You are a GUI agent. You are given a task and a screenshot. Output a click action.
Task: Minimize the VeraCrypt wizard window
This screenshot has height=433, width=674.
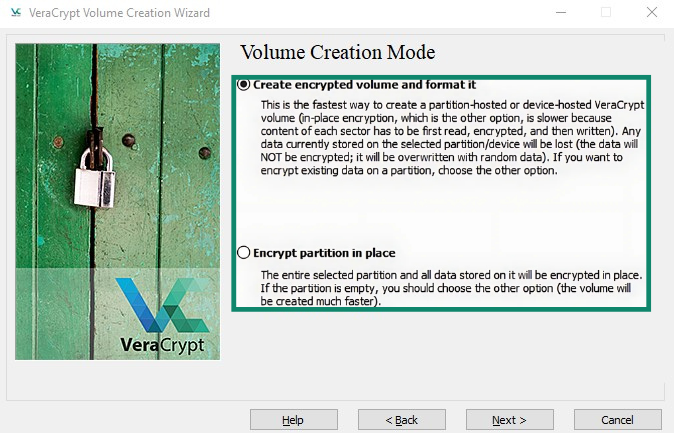[x=561, y=12]
